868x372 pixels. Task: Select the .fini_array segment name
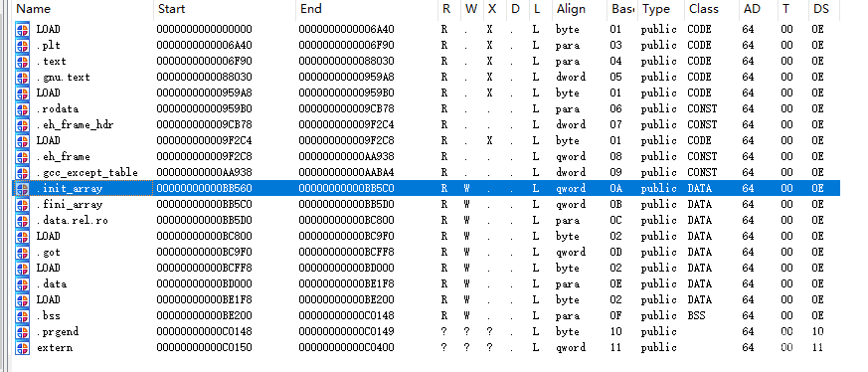(x=70, y=205)
